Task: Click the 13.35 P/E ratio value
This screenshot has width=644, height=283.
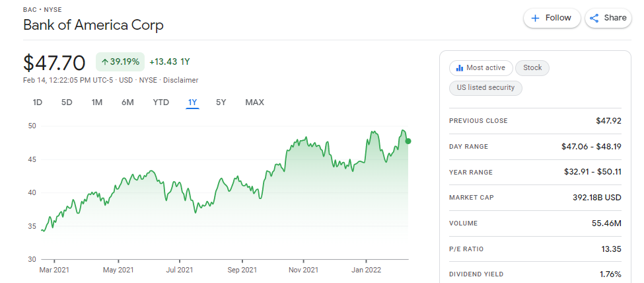Action: click(x=612, y=249)
